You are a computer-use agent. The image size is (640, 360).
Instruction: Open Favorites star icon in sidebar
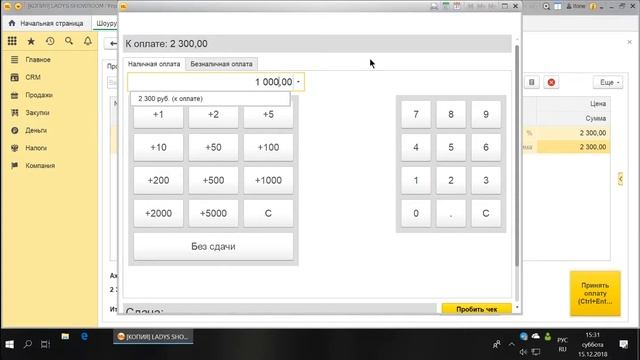point(31,41)
